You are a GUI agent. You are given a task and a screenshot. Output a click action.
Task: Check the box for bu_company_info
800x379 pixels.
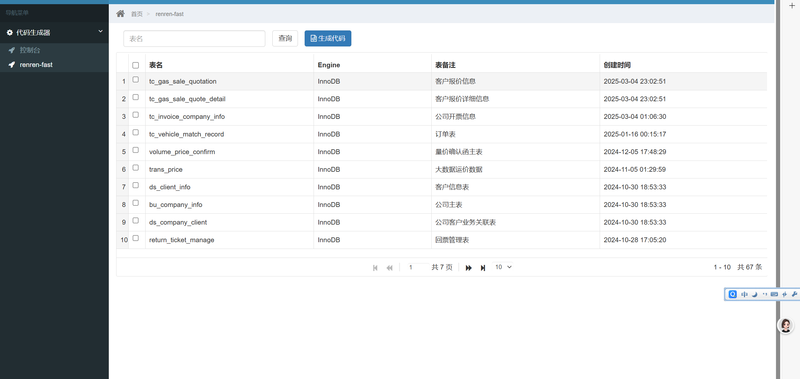(x=136, y=203)
